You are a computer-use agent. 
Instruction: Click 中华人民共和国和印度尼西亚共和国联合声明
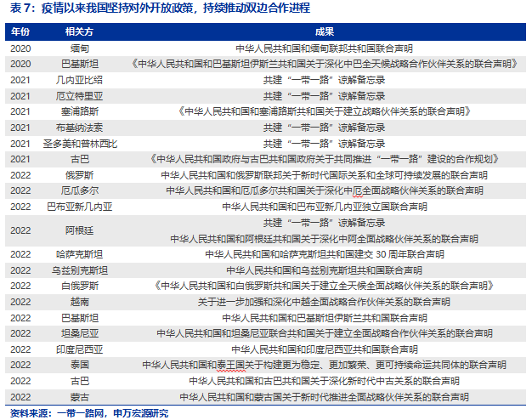tap(325, 349)
